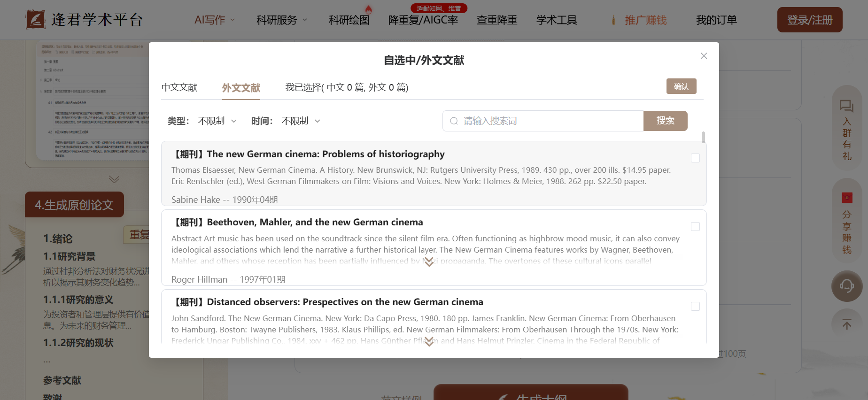Check the Problems of historiography article checkbox

pos(695,158)
